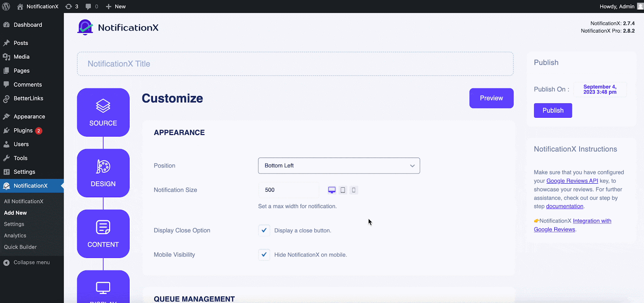The image size is (644, 303).
Task: Open the Add New submenu item
Action: click(x=15, y=213)
